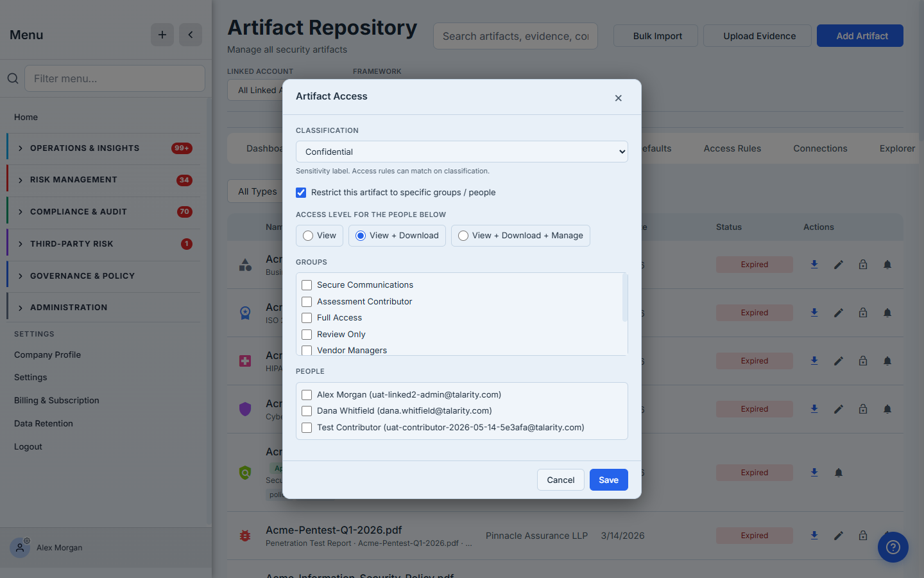
Task: Edit Acme-Pentest-Q1-2026.pdf artifact
Action: [839, 536]
